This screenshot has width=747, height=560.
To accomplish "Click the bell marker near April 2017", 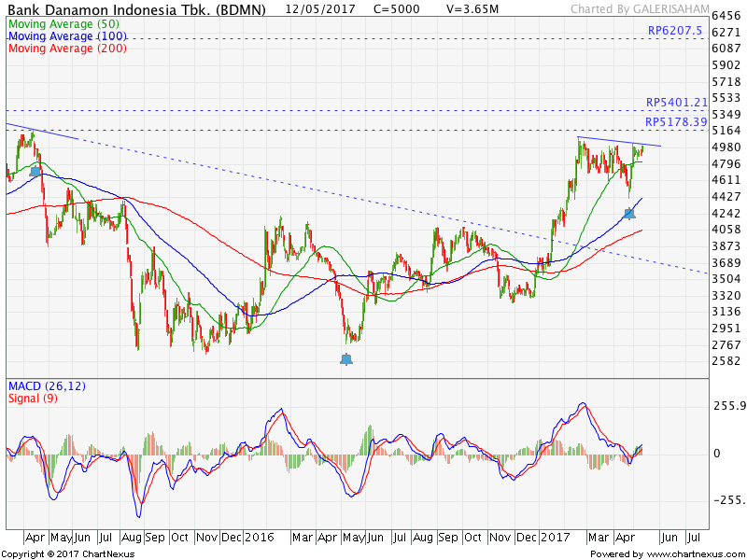I will pos(629,214).
